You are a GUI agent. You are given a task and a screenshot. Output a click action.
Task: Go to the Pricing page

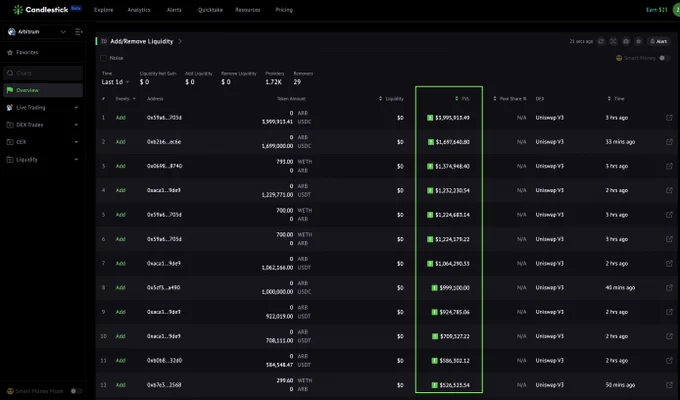click(284, 10)
